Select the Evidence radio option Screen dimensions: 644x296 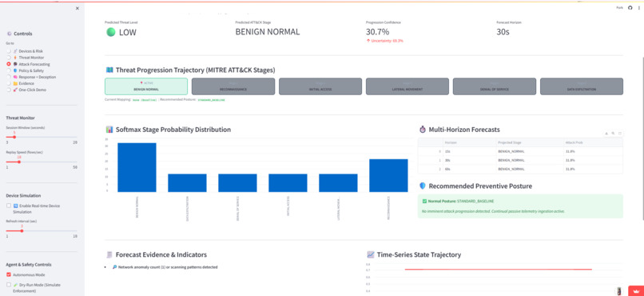click(x=9, y=83)
